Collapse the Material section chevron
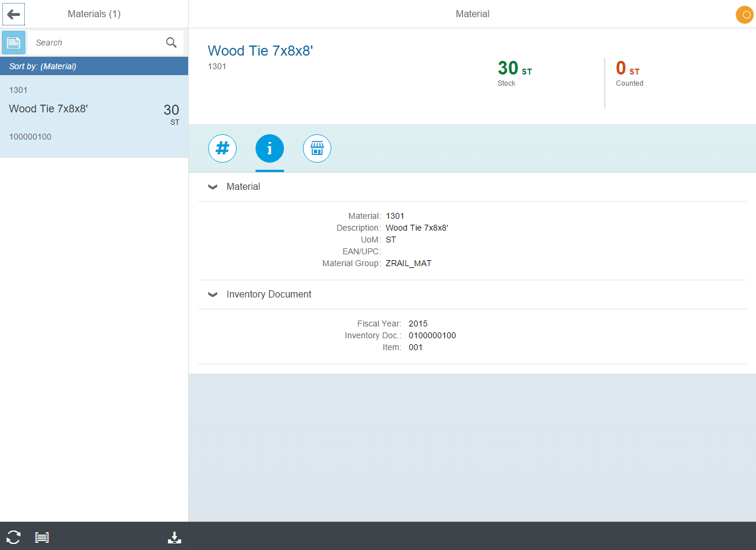756x550 pixels. point(213,187)
